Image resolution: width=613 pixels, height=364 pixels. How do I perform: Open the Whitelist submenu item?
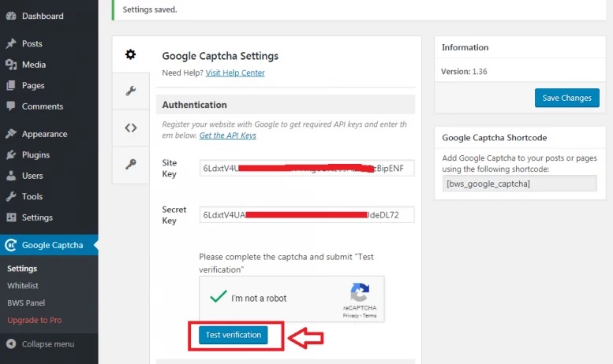(x=23, y=285)
